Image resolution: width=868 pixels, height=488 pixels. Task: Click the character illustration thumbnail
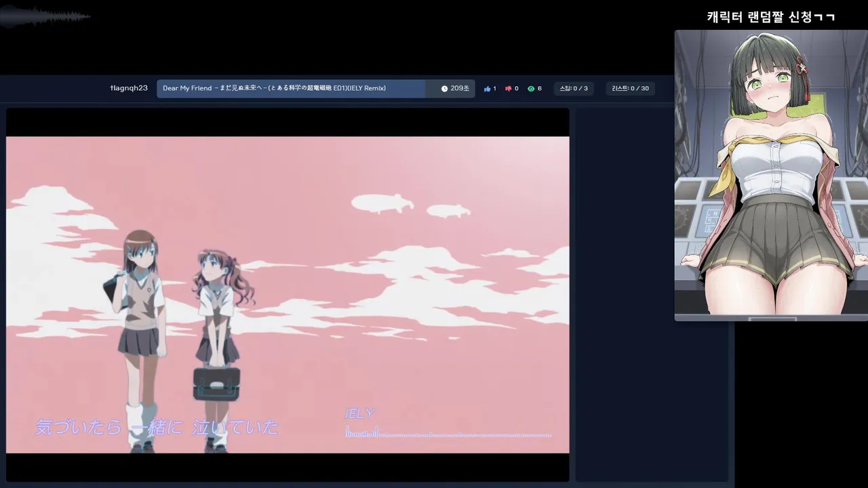click(771, 176)
